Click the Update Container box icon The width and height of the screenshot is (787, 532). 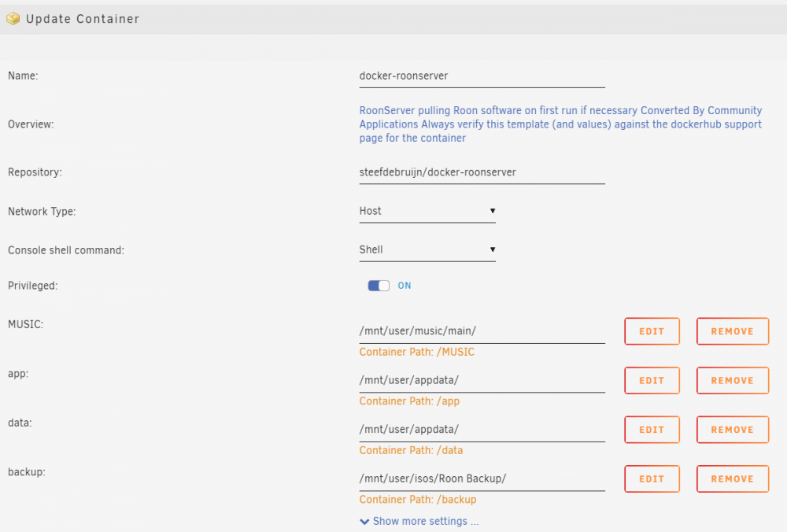[13, 19]
